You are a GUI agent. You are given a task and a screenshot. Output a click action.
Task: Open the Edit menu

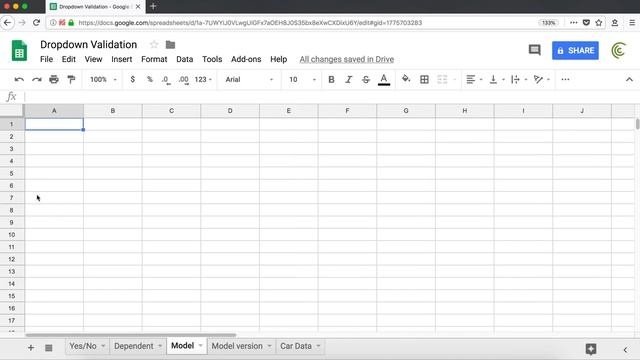click(x=69, y=59)
